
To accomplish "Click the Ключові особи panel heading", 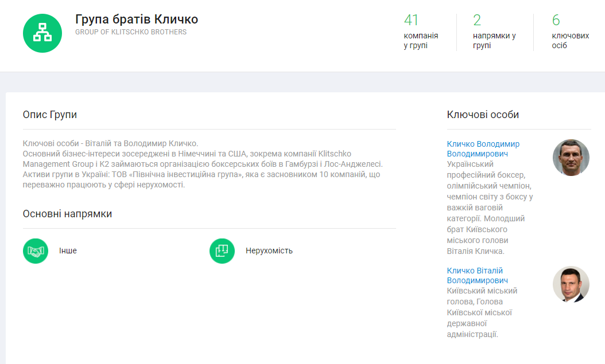I will (x=483, y=115).
